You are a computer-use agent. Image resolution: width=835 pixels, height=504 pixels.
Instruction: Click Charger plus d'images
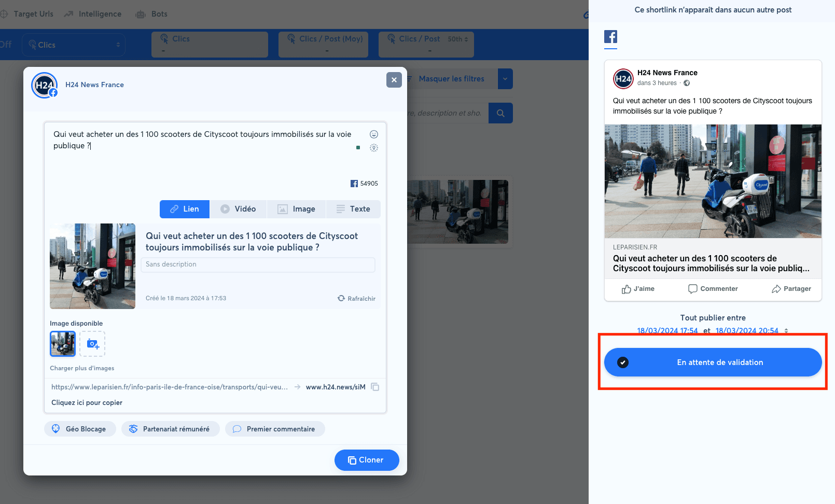click(x=82, y=368)
